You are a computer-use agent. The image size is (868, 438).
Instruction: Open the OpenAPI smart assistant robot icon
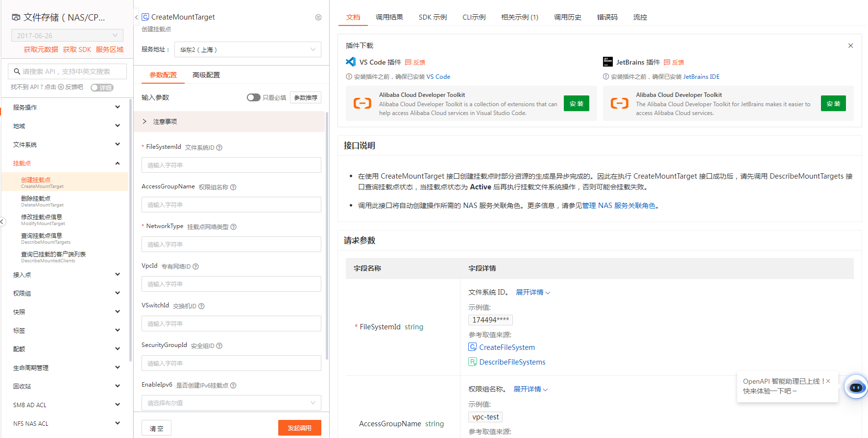tap(856, 387)
